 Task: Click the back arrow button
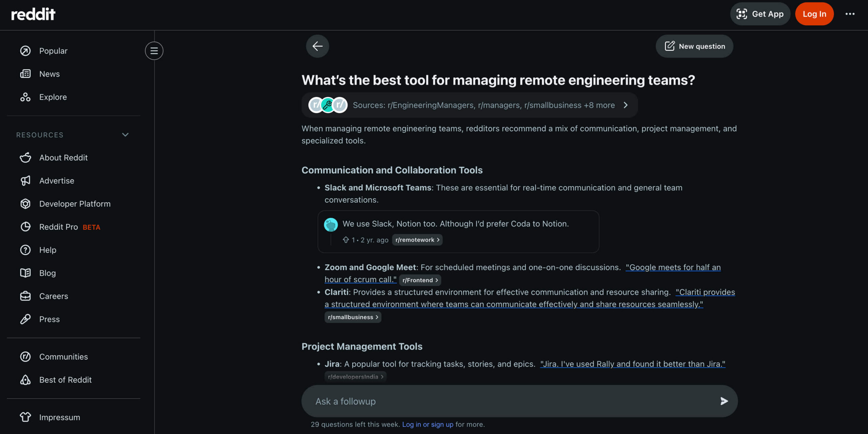317,46
